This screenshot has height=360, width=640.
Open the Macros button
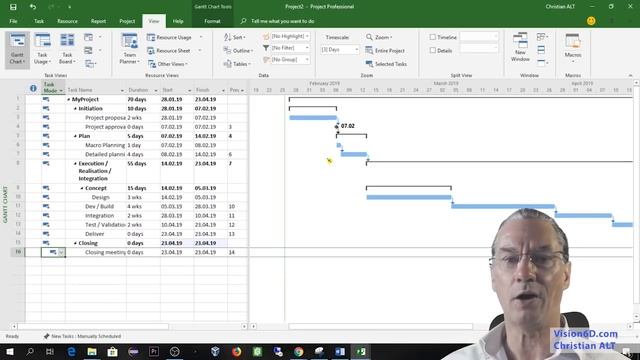[573, 48]
